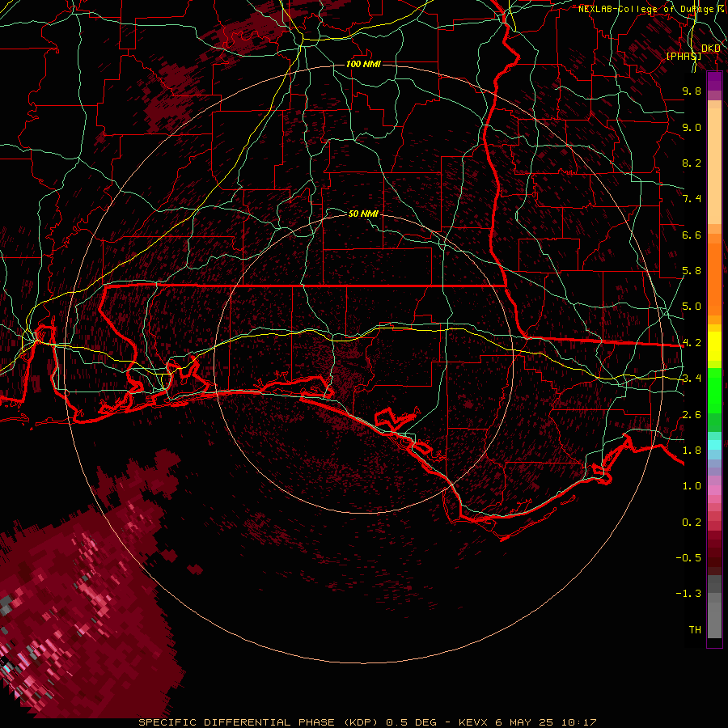The width and height of the screenshot is (728, 728).
Task: Click the 5.8 value on color scale
Action: [x=692, y=271]
